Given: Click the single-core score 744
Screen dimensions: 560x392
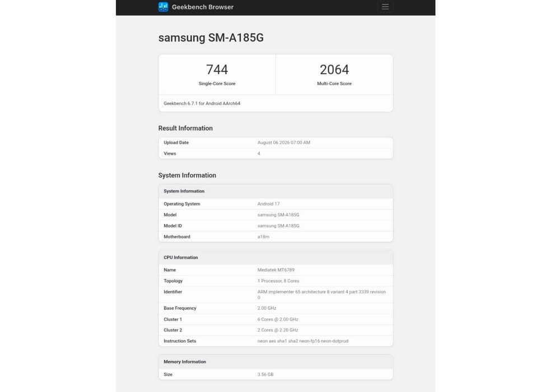Looking at the screenshot, I should 217,69.
